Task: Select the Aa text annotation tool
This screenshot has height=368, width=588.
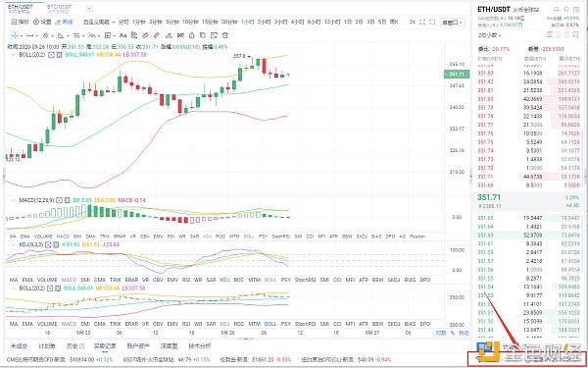Action: pyautogui.click(x=122, y=35)
